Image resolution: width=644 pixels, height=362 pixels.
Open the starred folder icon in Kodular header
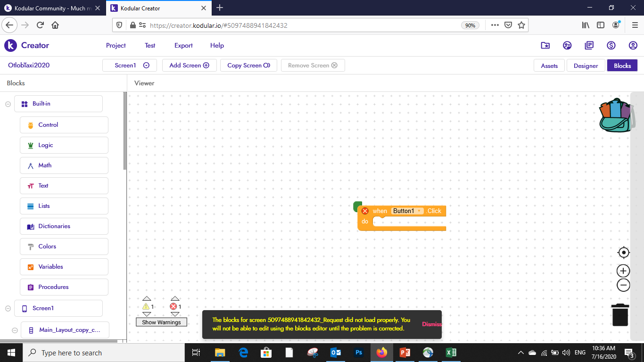[x=545, y=46]
